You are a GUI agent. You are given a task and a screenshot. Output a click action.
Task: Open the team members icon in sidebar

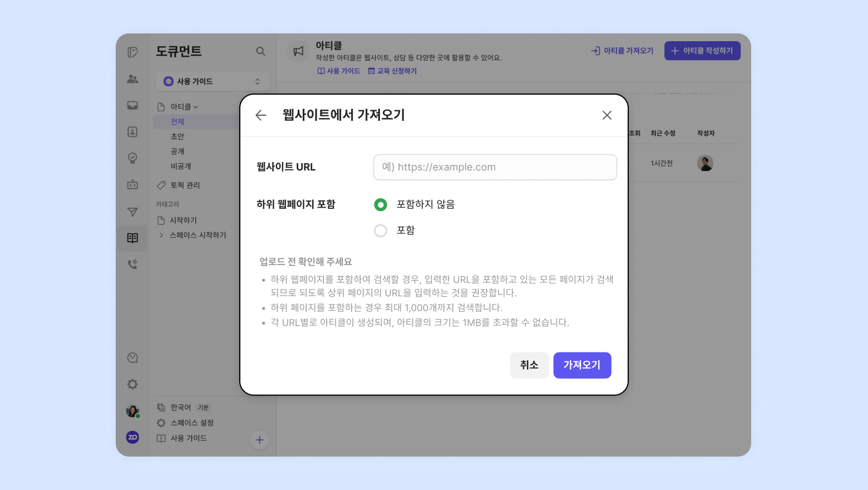point(132,79)
